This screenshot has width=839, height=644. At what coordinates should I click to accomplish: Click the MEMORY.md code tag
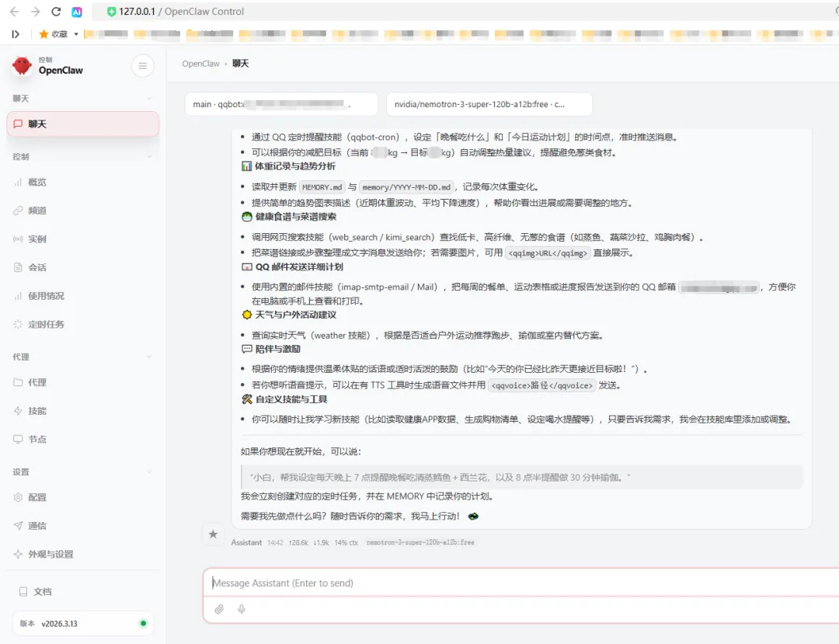pos(322,187)
